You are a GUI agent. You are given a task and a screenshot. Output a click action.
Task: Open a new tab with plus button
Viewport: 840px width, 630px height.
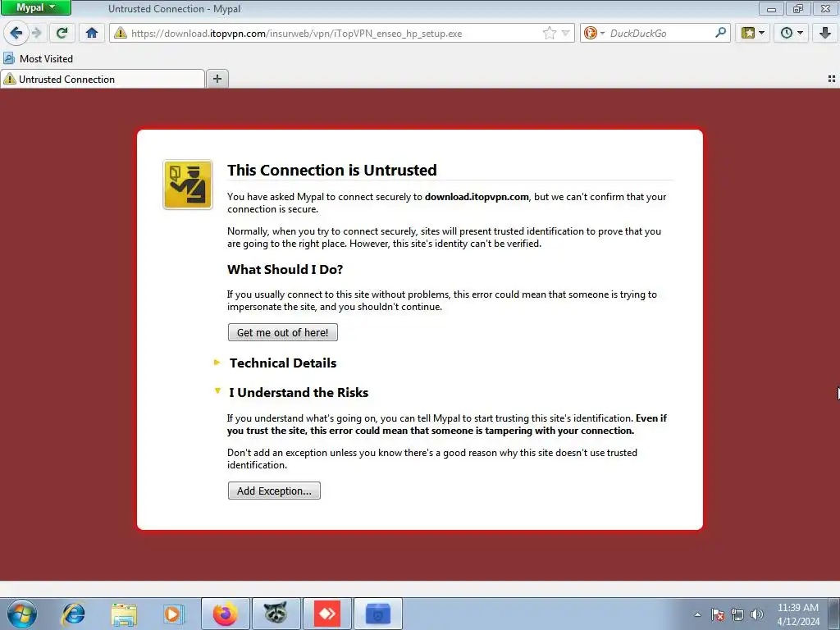(217, 80)
